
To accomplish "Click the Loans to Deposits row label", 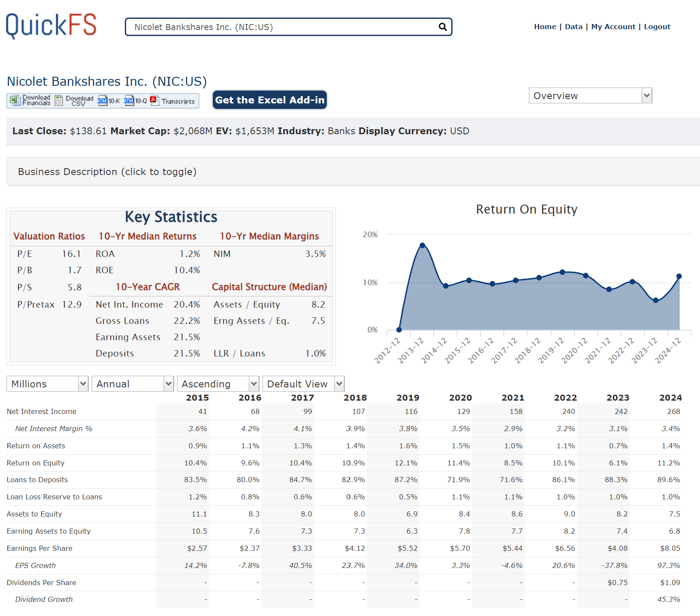I will pyautogui.click(x=37, y=480).
